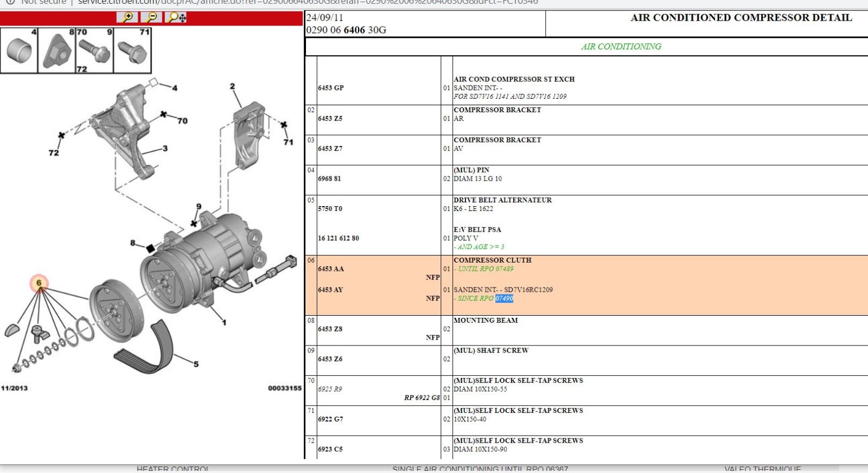This screenshot has height=473, width=868.
Task: Click callout number 3 on the bracket
Action: tap(165, 148)
